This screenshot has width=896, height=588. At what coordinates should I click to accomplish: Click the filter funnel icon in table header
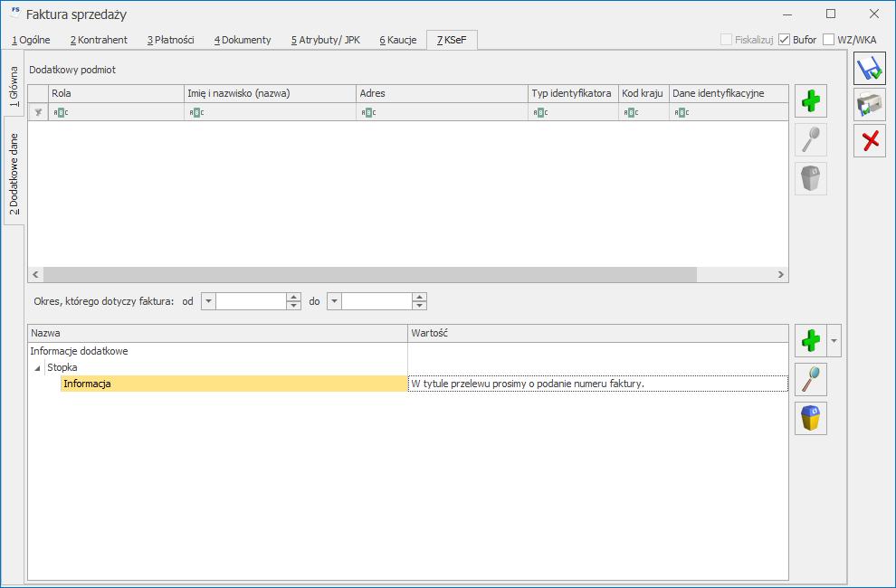point(38,112)
